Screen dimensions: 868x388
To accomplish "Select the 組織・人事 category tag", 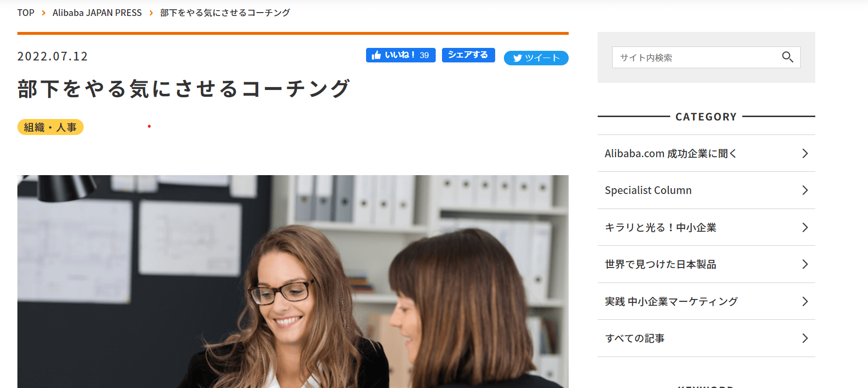I will click(x=50, y=127).
